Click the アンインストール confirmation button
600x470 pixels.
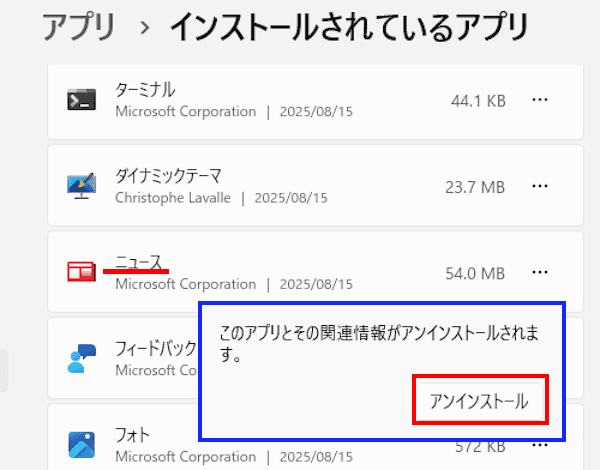click(x=480, y=401)
